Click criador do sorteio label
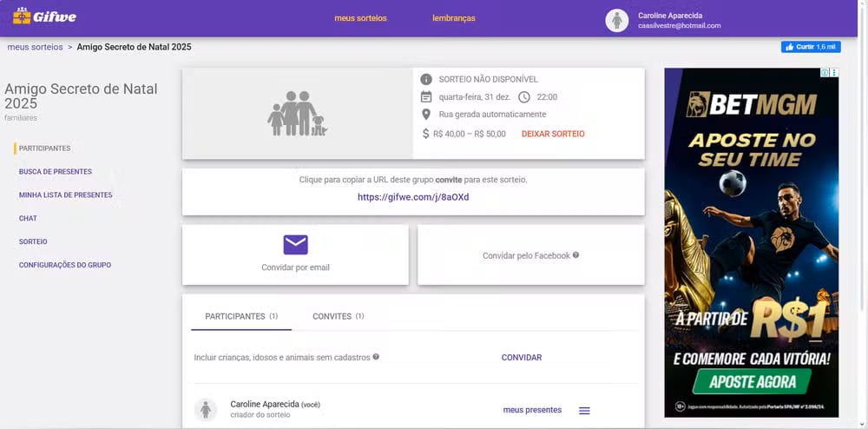The image size is (868, 429). [260, 415]
